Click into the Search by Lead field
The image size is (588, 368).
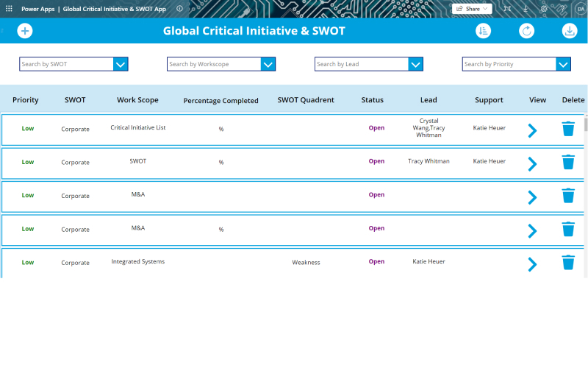point(362,64)
